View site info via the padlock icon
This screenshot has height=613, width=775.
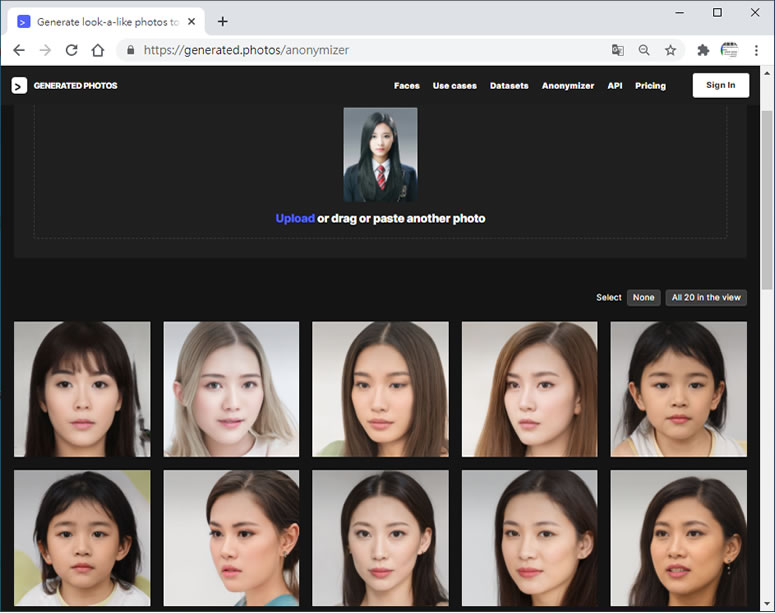click(129, 50)
